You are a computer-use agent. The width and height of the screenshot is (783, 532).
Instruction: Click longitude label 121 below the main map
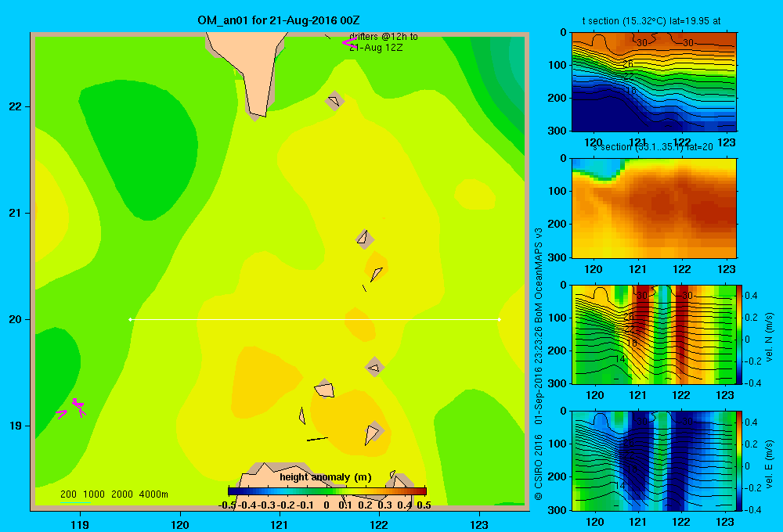[x=280, y=524]
